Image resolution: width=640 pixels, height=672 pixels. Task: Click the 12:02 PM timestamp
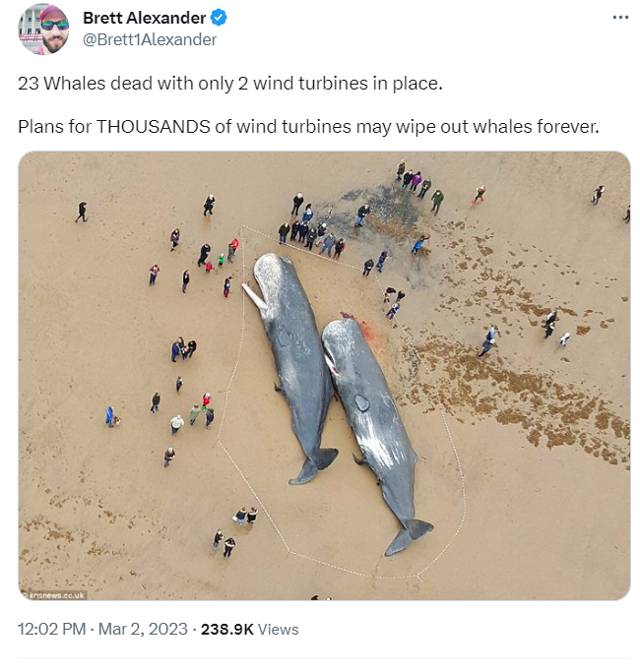coord(52,629)
